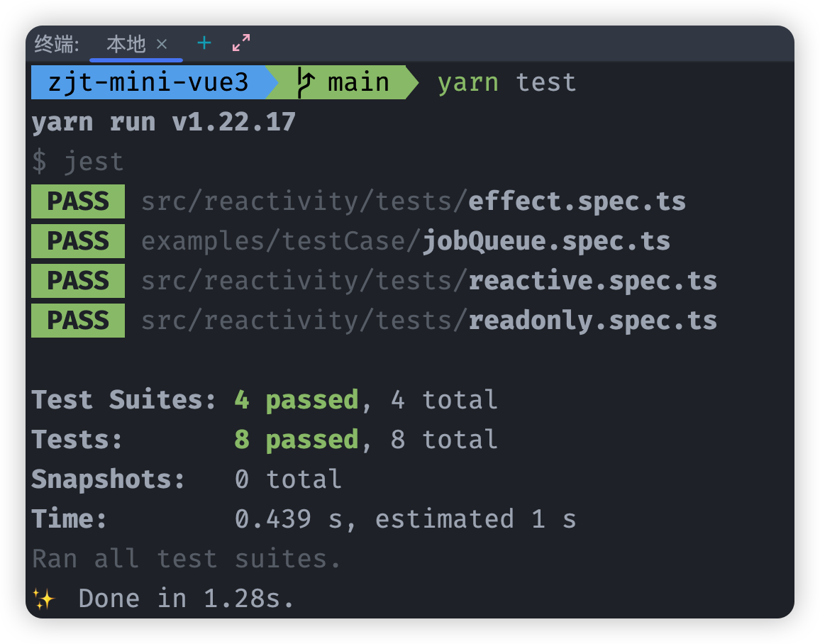Close the 本地 terminal tab
Screen dimensions: 820x644
coord(162,44)
